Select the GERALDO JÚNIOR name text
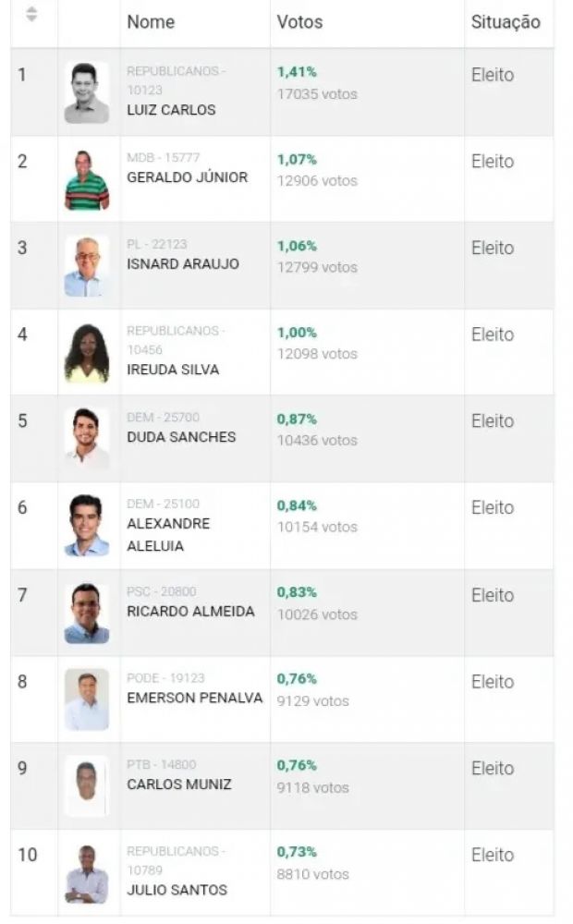 187,177
